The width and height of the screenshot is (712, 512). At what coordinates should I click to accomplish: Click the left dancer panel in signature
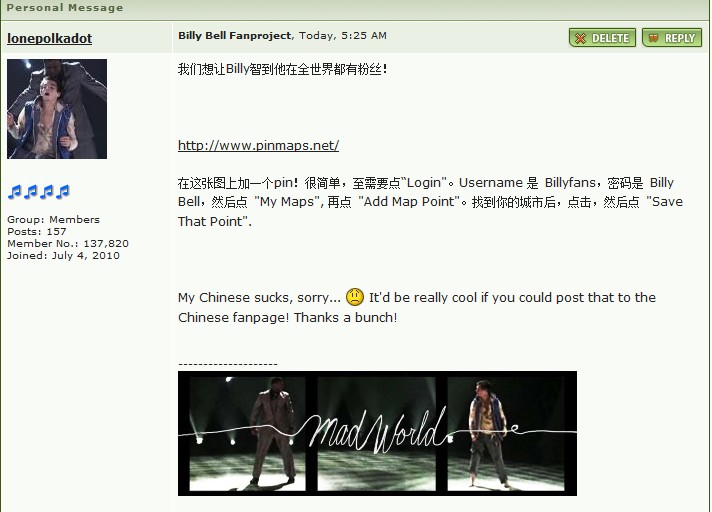click(x=247, y=433)
